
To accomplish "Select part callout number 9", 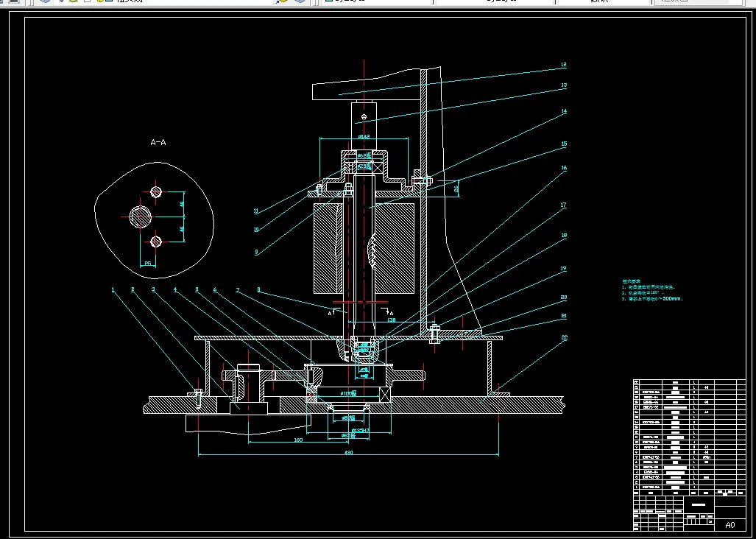I will [255, 252].
